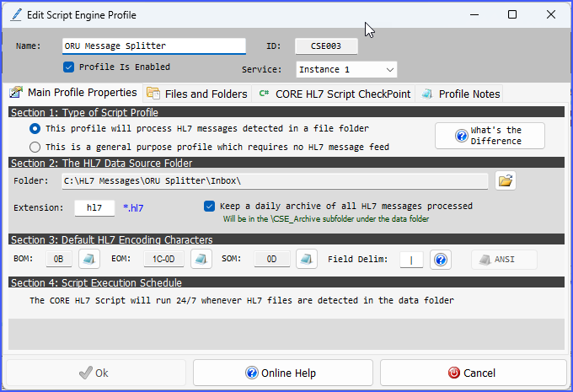
Task: Click the Field Delim input box
Action: click(x=411, y=260)
